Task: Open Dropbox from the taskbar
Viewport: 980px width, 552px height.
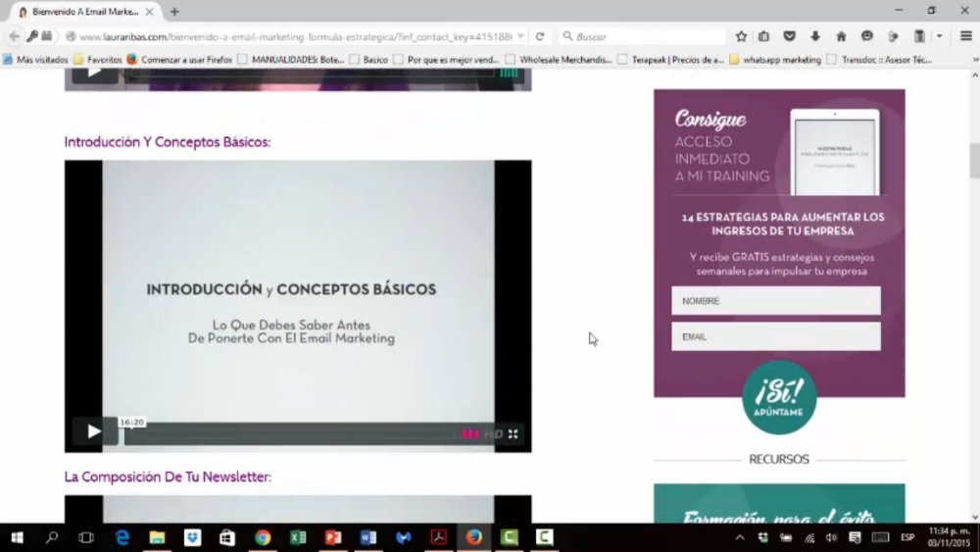Action: (x=192, y=537)
